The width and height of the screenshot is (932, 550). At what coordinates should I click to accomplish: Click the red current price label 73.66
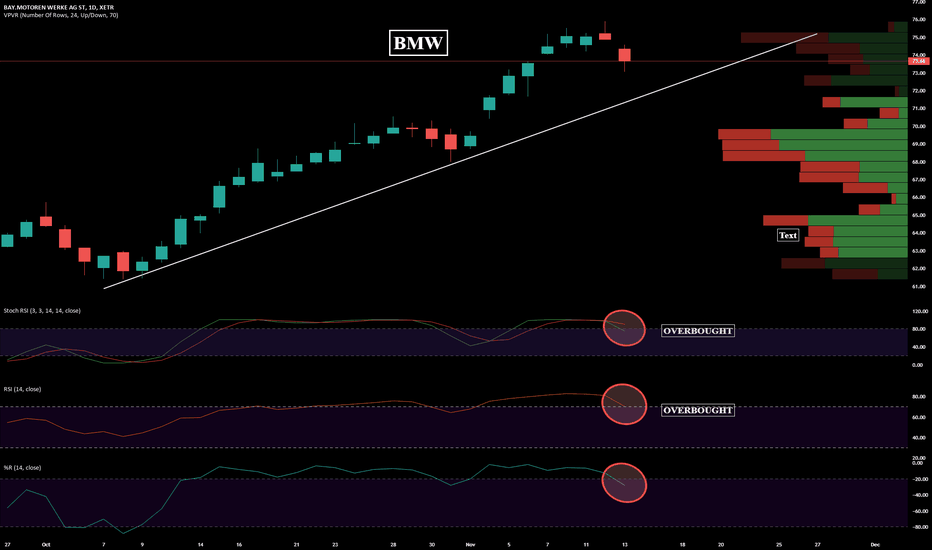click(918, 61)
